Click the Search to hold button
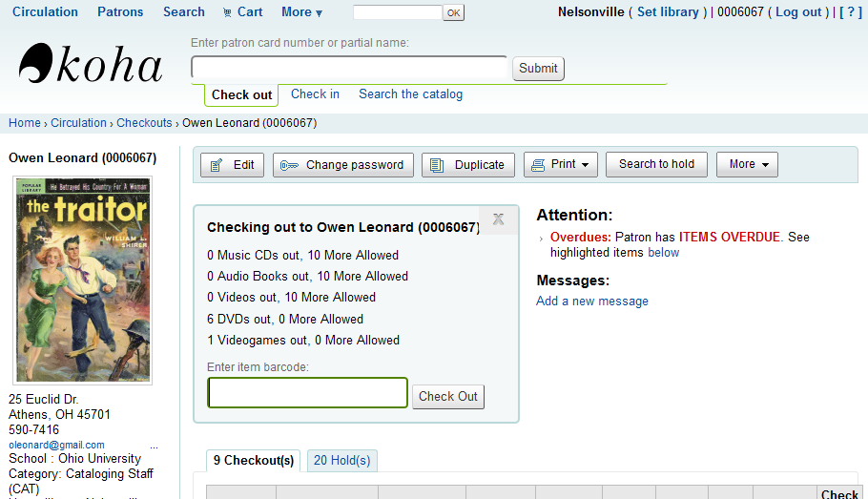Image resolution: width=868 pixels, height=499 pixels. click(656, 164)
